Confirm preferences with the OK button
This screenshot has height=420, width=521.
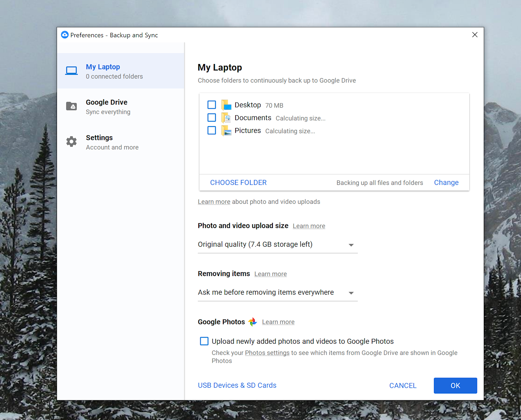click(x=456, y=386)
